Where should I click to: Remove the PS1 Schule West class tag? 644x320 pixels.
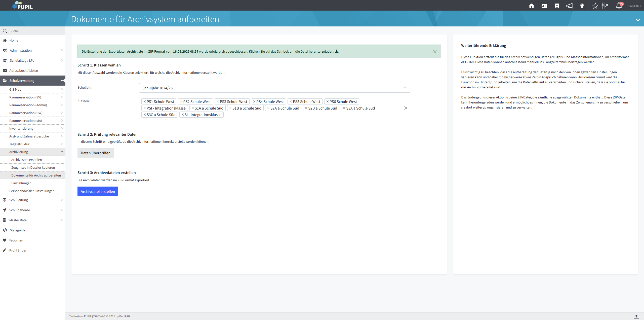144,101
